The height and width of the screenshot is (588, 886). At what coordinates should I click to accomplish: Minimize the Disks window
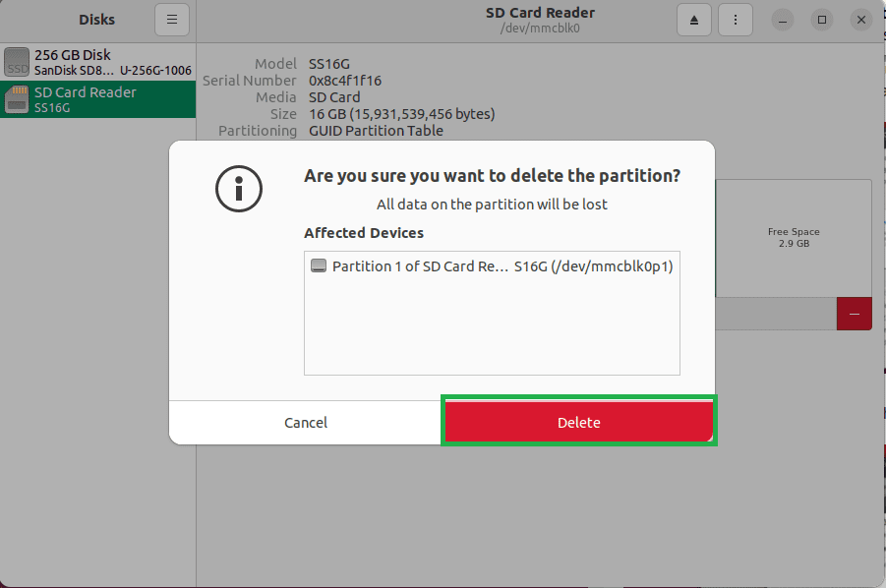click(x=783, y=20)
